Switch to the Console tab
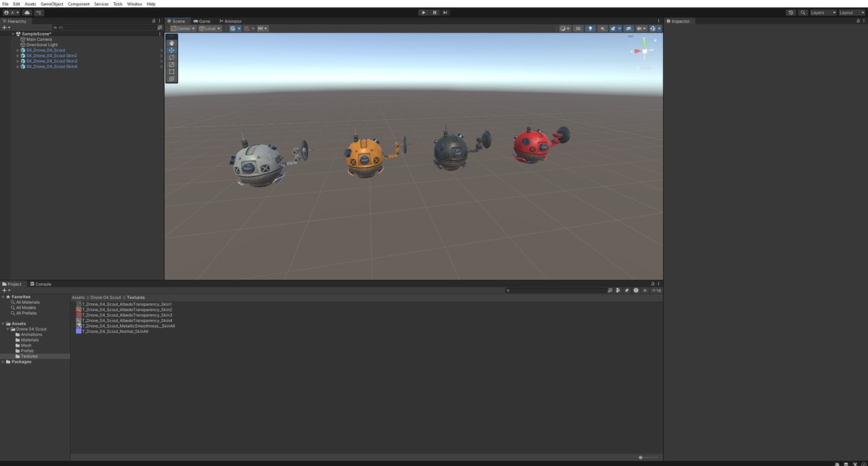 coord(43,284)
